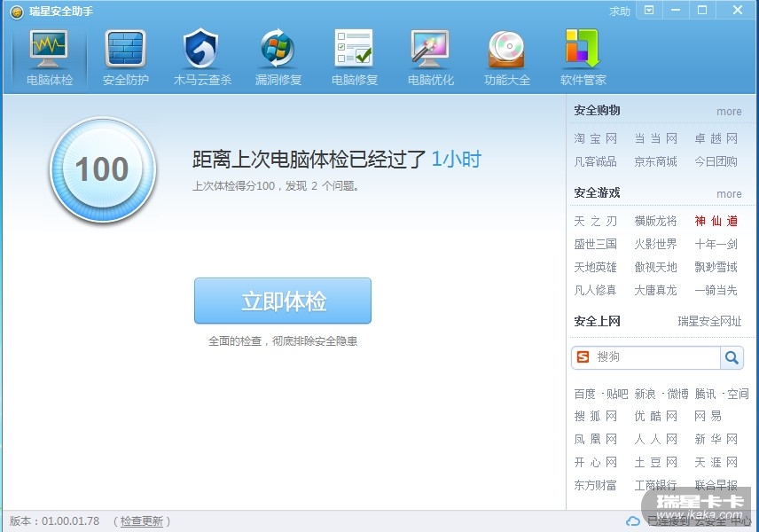The width and height of the screenshot is (759, 532).
Task: Open 人人网 website link
Action: 655,440
